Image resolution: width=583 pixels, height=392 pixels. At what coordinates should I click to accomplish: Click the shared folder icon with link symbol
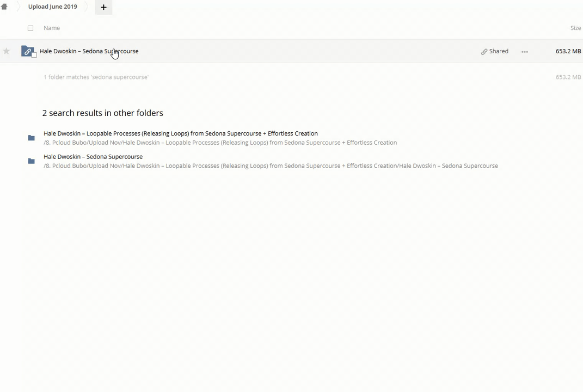click(27, 51)
